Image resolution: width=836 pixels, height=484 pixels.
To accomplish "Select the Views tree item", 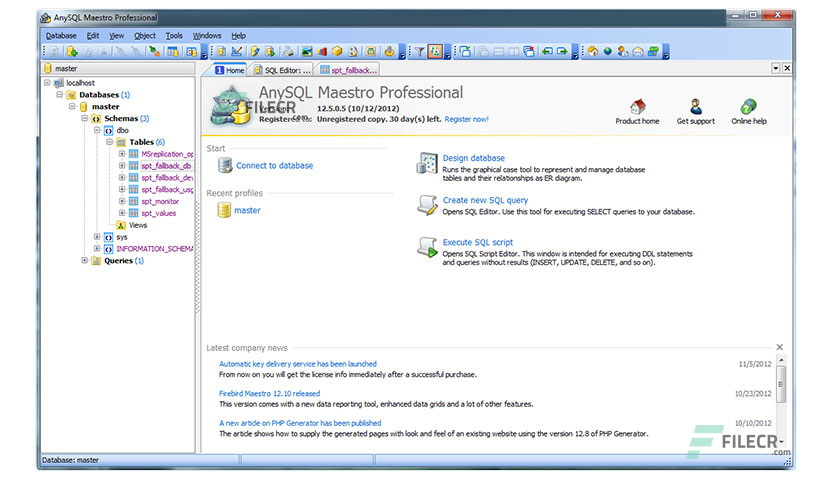I will [138, 225].
